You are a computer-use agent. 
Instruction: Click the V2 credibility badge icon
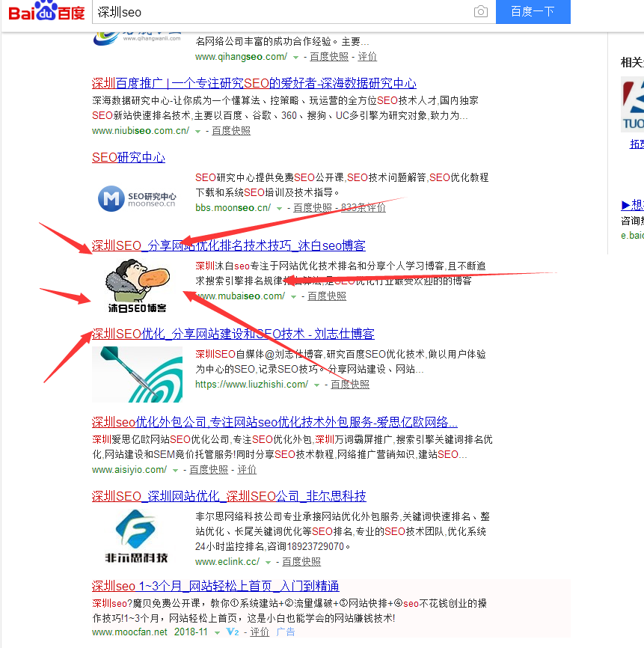232,632
